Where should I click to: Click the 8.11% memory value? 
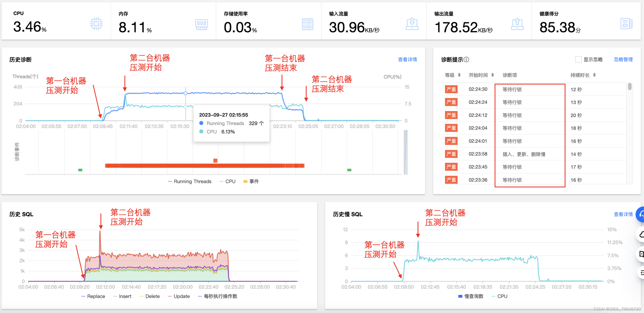point(135,27)
